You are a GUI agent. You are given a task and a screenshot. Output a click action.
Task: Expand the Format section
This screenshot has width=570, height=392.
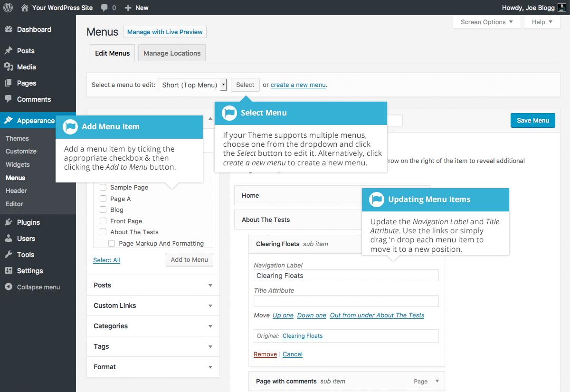pyautogui.click(x=153, y=367)
